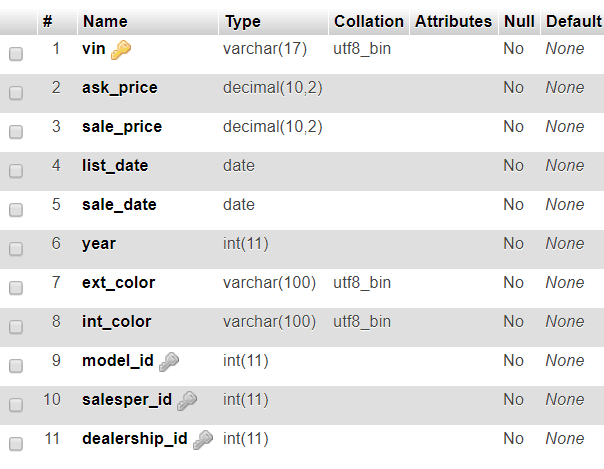This screenshot has height=469, width=604.
Task: Enable the year column checkbox
Action: (x=16, y=248)
